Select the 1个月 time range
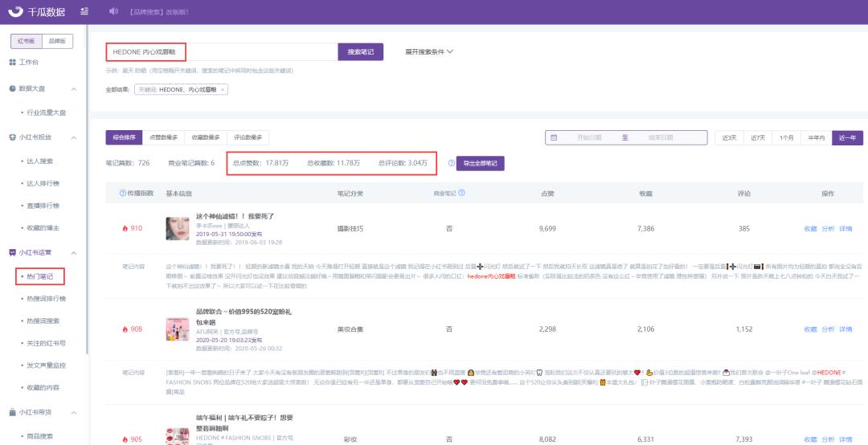 [x=787, y=138]
